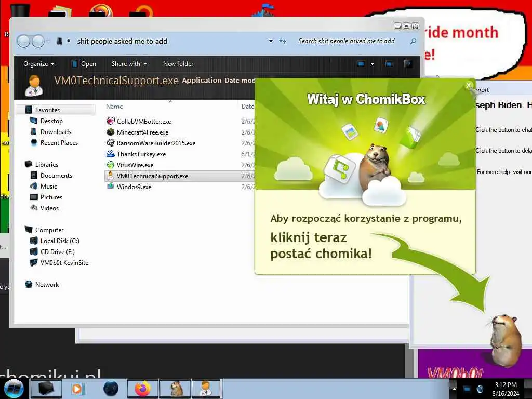The image size is (532, 399).
Task: Select ThanksTurkey.exe file
Action: pyautogui.click(x=141, y=154)
